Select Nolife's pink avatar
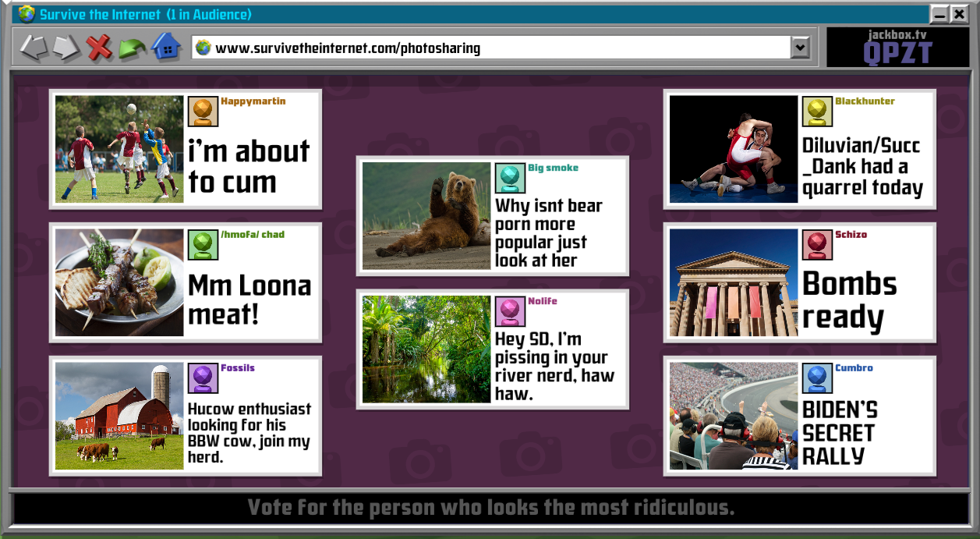This screenshot has height=539, width=980. point(510,310)
